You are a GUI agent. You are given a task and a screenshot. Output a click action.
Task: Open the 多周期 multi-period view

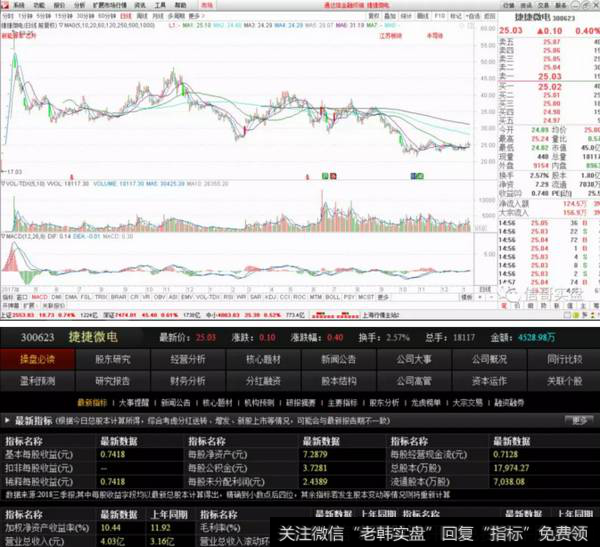pyautogui.click(x=176, y=16)
